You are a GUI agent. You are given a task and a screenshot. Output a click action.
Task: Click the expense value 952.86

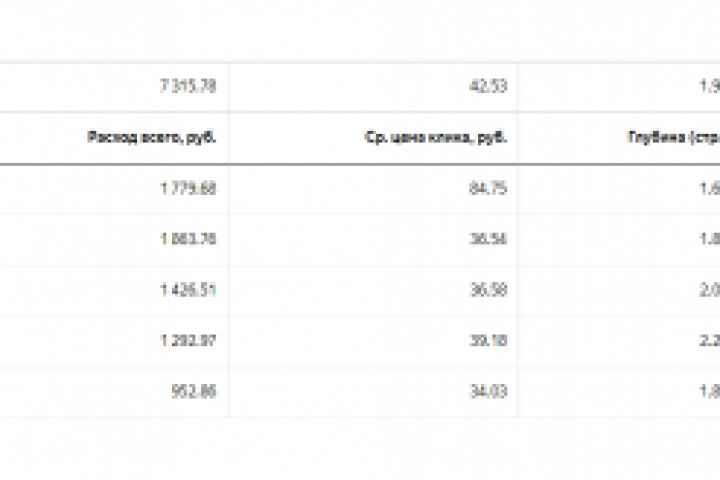194,393
